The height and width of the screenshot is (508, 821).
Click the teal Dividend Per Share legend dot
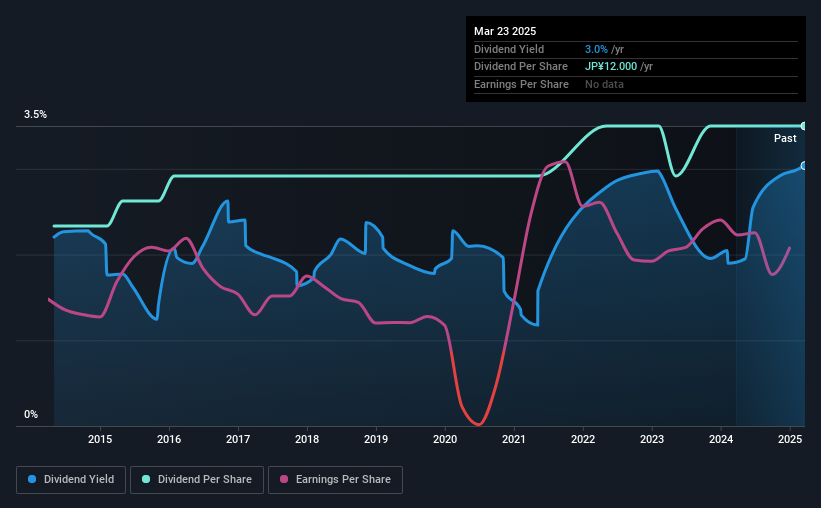click(146, 479)
